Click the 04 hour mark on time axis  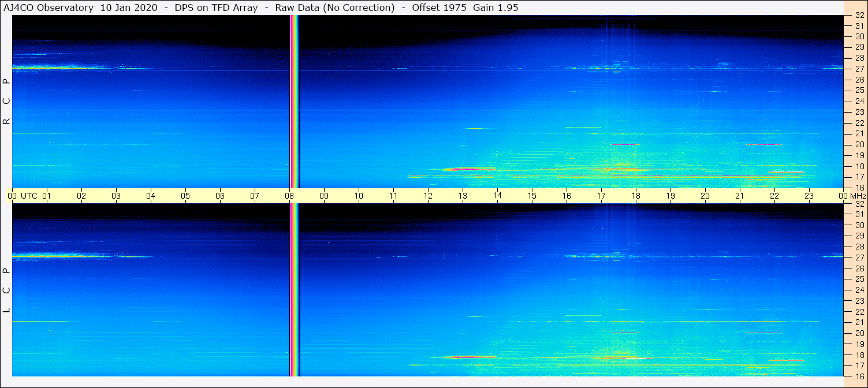151,196
